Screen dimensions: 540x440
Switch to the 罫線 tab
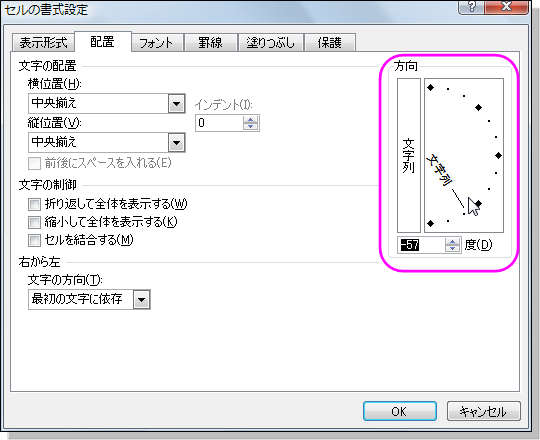click(x=210, y=43)
